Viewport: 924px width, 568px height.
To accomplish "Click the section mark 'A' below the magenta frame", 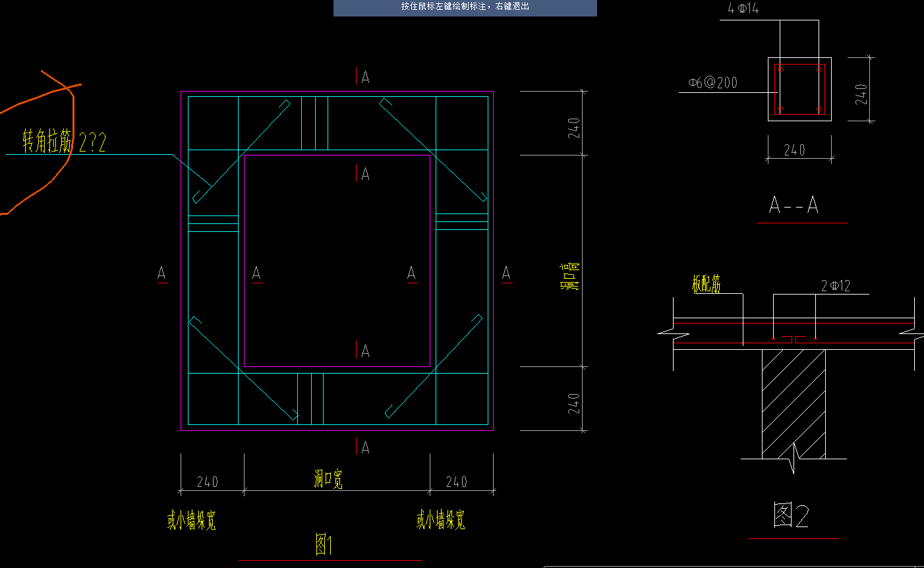I will (365, 448).
